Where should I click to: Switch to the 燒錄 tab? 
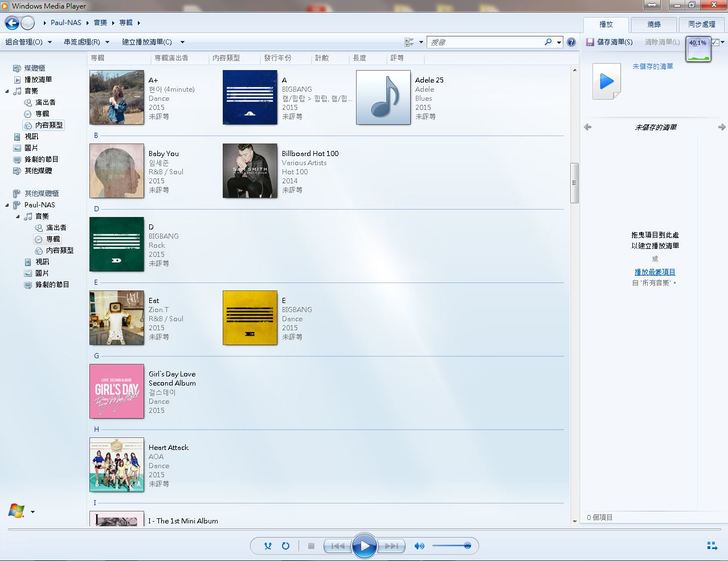pyautogui.click(x=654, y=23)
